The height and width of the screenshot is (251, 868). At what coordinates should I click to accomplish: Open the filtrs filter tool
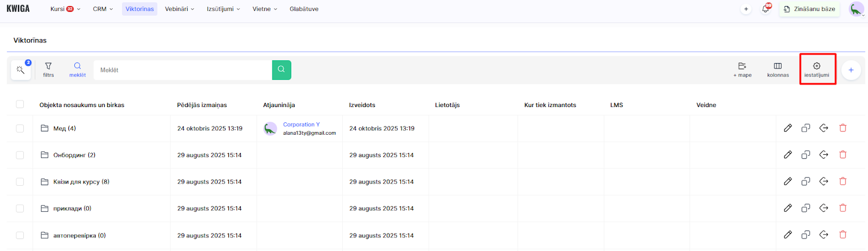[48, 70]
